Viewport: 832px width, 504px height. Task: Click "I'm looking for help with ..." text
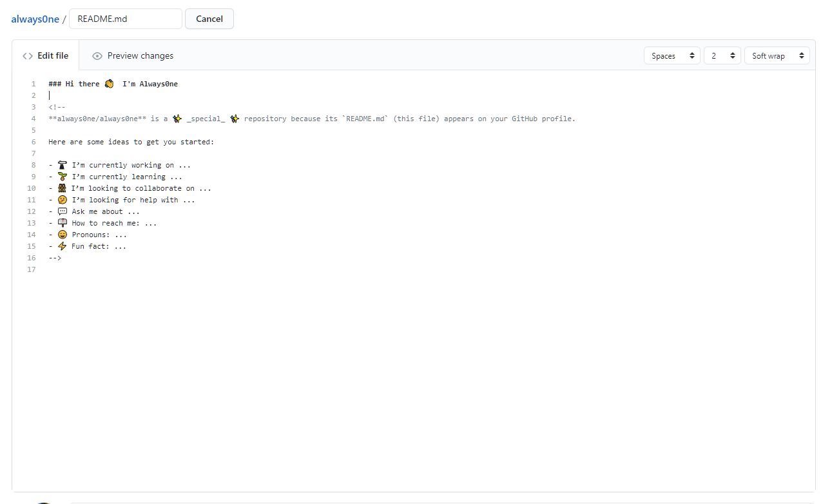(x=133, y=200)
